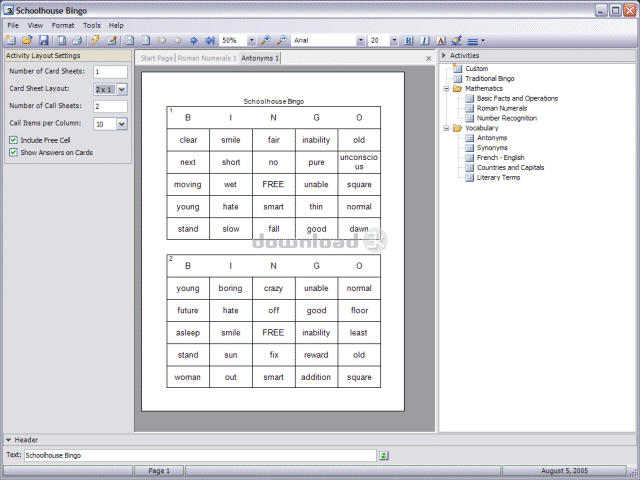The image size is (640, 480).
Task: Select the Antonyms 1 tab
Action: pos(260,58)
